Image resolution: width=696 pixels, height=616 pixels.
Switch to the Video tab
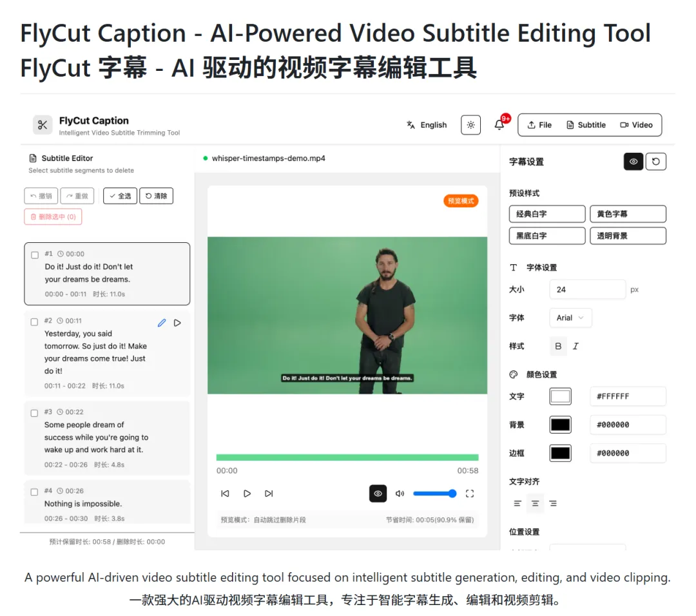[636, 125]
